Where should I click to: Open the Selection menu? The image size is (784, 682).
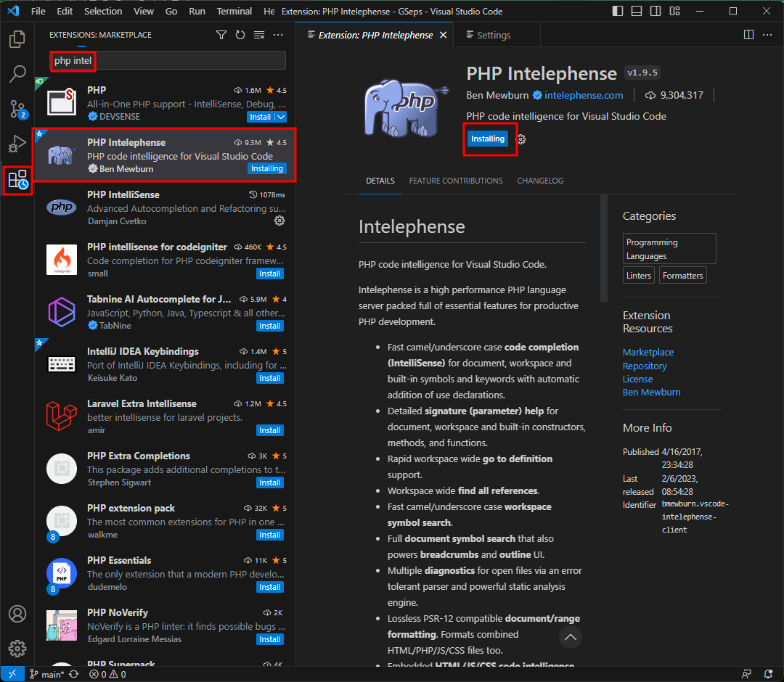103,11
